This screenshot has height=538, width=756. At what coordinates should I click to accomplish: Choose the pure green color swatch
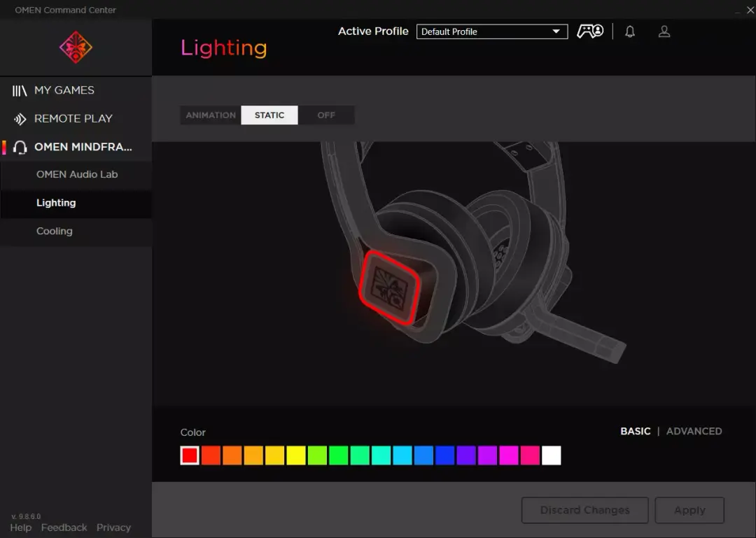click(x=339, y=455)
